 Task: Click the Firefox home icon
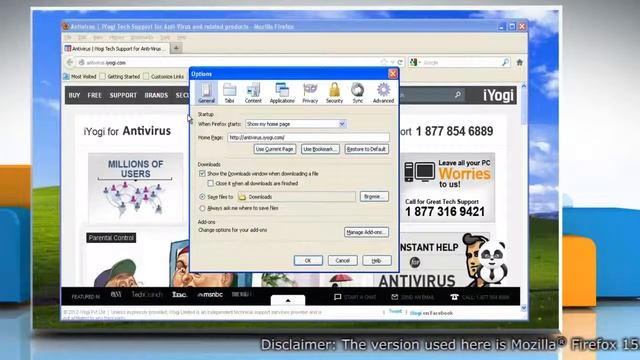tap(520, 62)
